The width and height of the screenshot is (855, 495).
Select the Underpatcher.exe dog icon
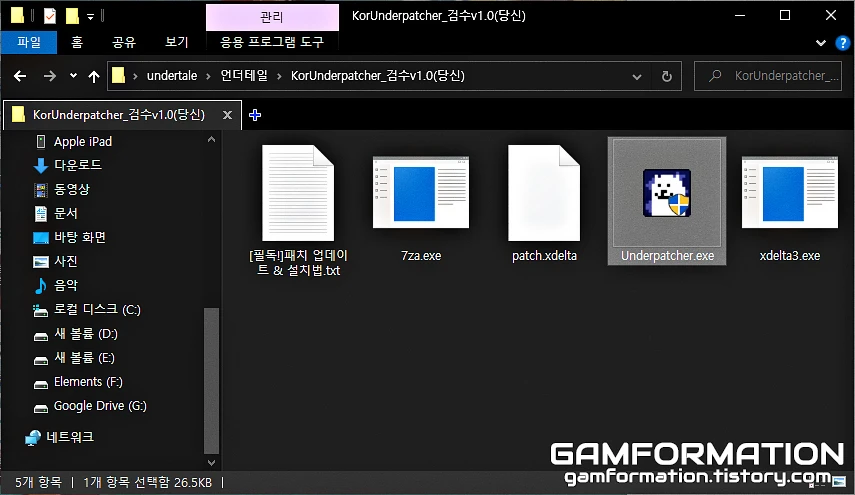(667, 193)
